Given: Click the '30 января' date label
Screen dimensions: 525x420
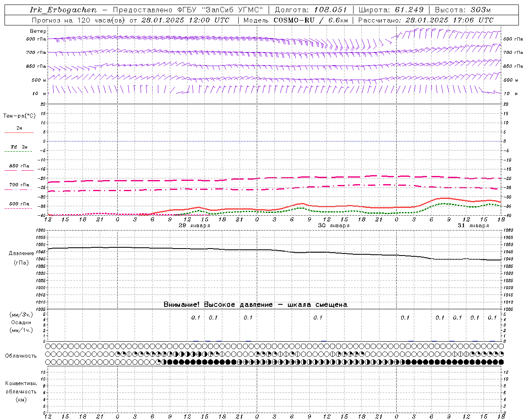Looking at the screenshot, I should point(334,226).
